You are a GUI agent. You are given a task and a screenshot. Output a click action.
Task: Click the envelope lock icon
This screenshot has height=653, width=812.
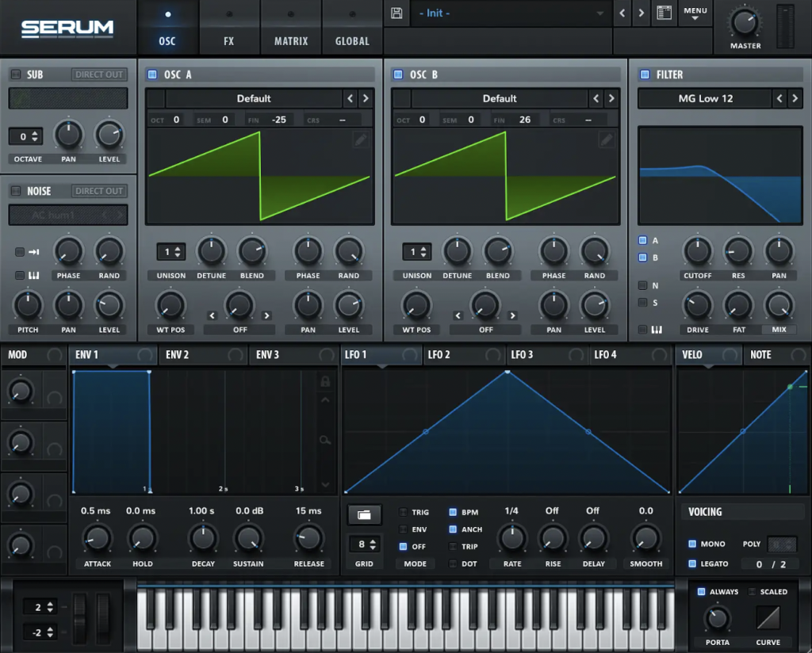tap(325, 381)
